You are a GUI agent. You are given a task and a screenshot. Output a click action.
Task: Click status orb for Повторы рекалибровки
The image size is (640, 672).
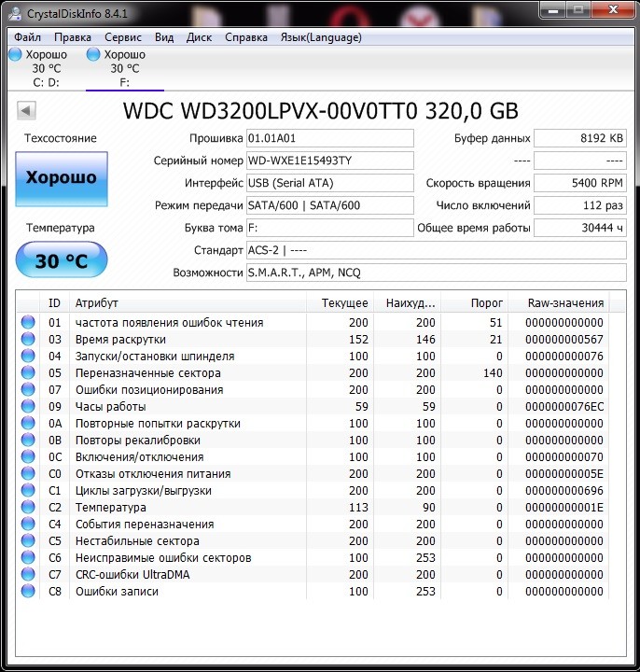[x=28, y=440]
